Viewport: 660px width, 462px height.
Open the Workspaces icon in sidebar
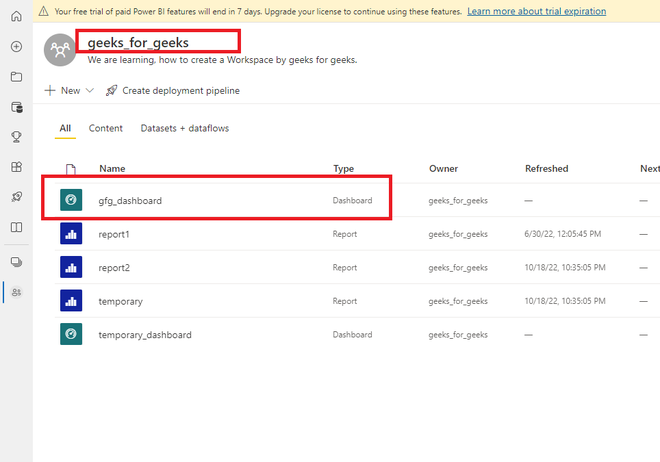point(16,262)
